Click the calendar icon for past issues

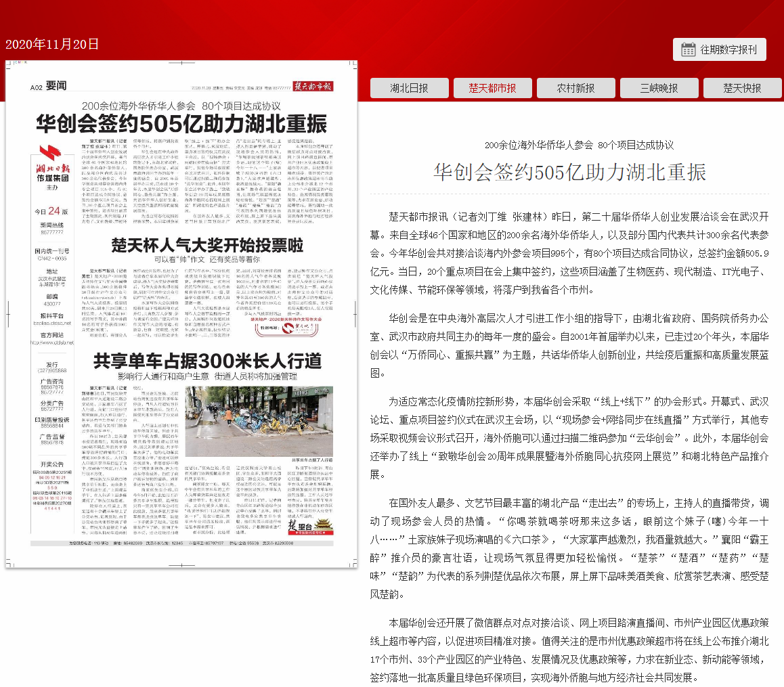[x=688, y=49]
